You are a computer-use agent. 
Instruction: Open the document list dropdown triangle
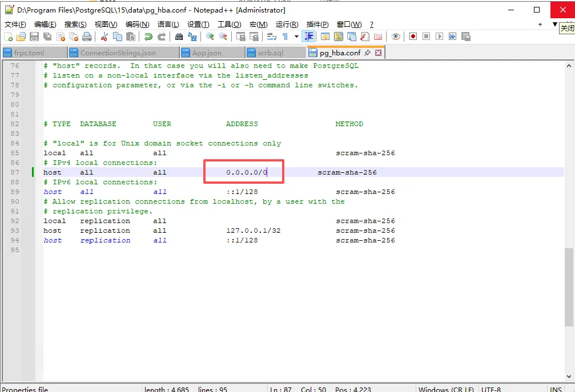(x=555, y=24)
